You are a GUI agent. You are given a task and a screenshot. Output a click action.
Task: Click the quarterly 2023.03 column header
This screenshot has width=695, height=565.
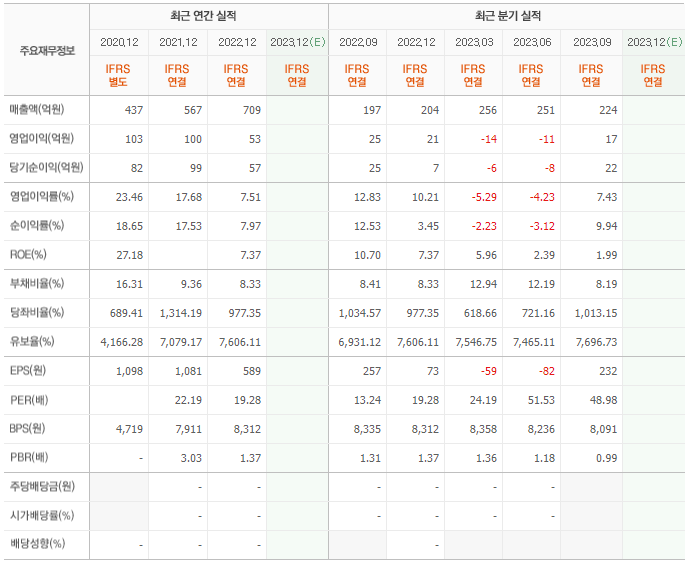point(474,42)
